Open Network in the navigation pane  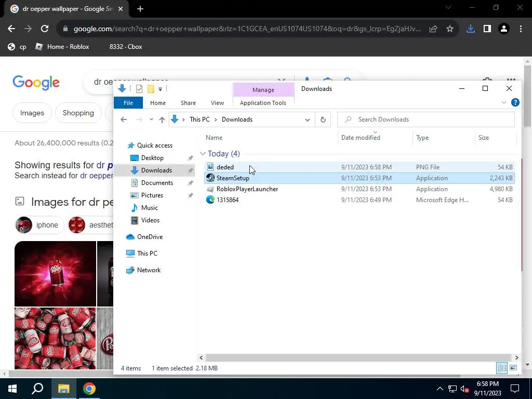tap(149, 270)
